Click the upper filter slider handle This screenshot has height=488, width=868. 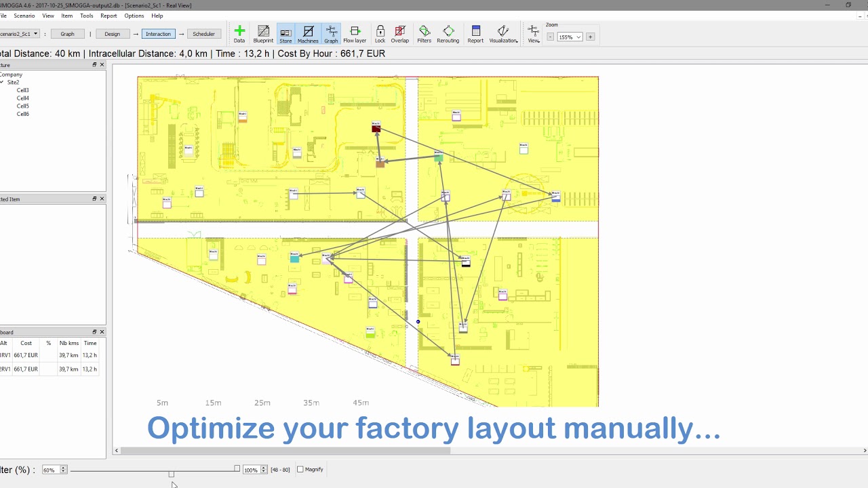(x=237, y=468)
